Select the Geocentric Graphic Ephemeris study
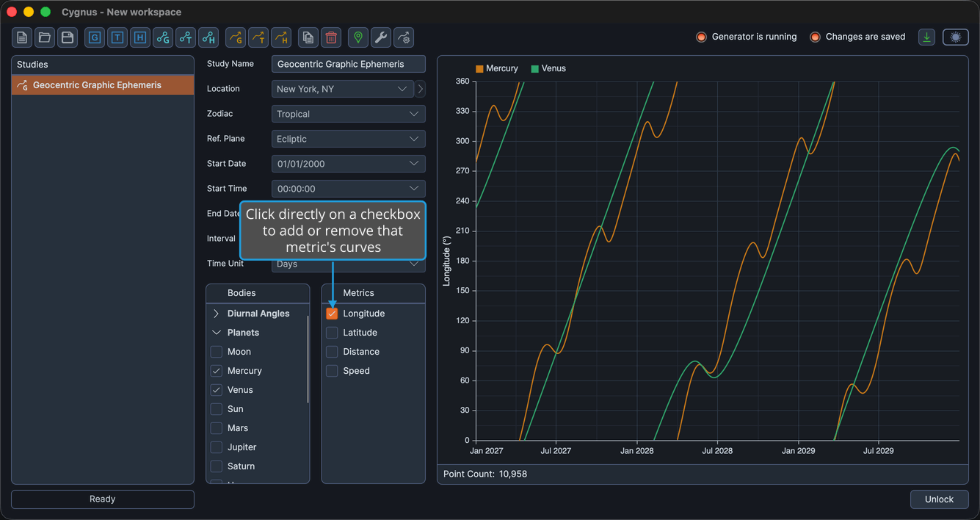Viewport: 980px width, 520px height. click(103, 85)
